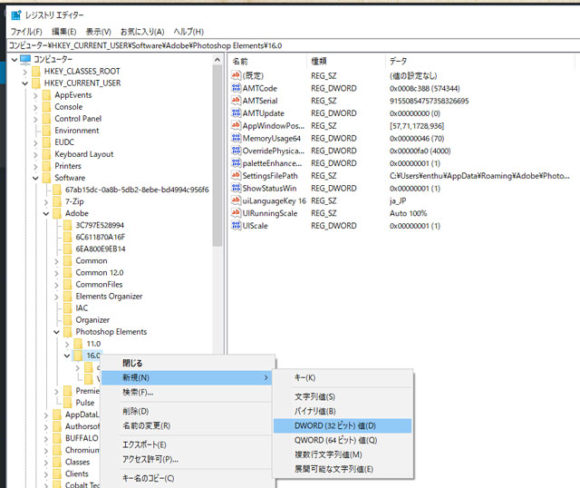Open the ファイル(F) menu
This screenshot has width=580, height=488.
tap(26, 31)
